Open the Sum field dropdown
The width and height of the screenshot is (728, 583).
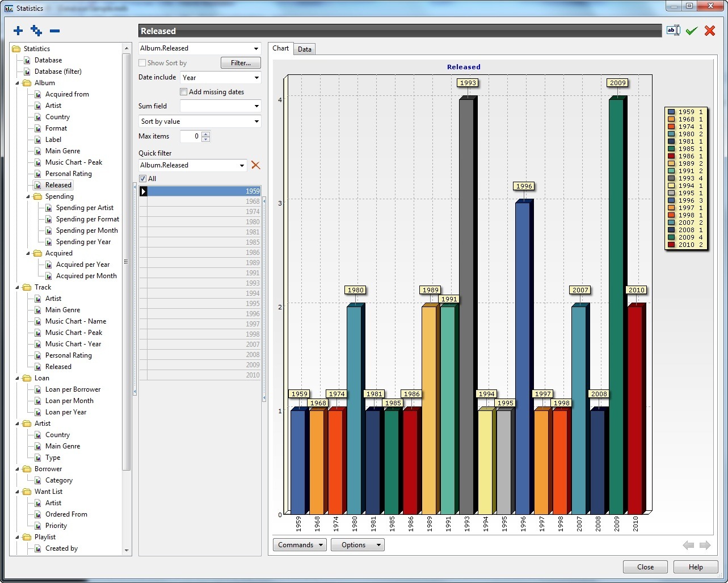point(256,106)
